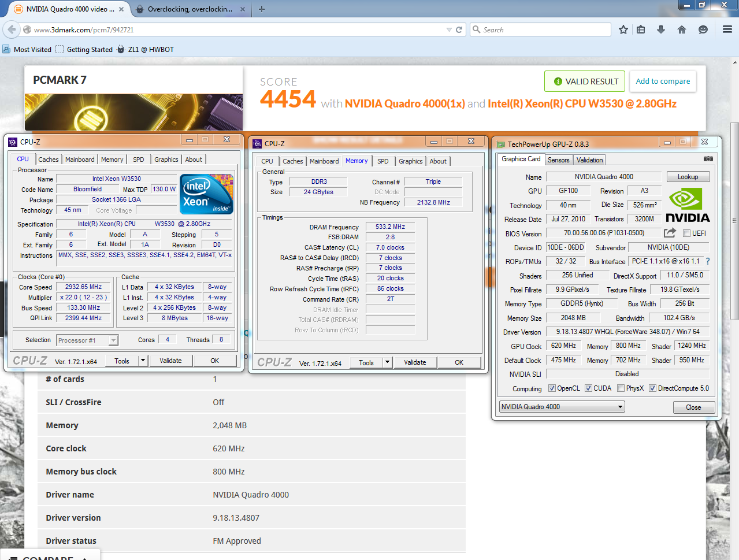The image size is (739, 560).
Task: Open the bookmarks list icon
Action: 641,29
